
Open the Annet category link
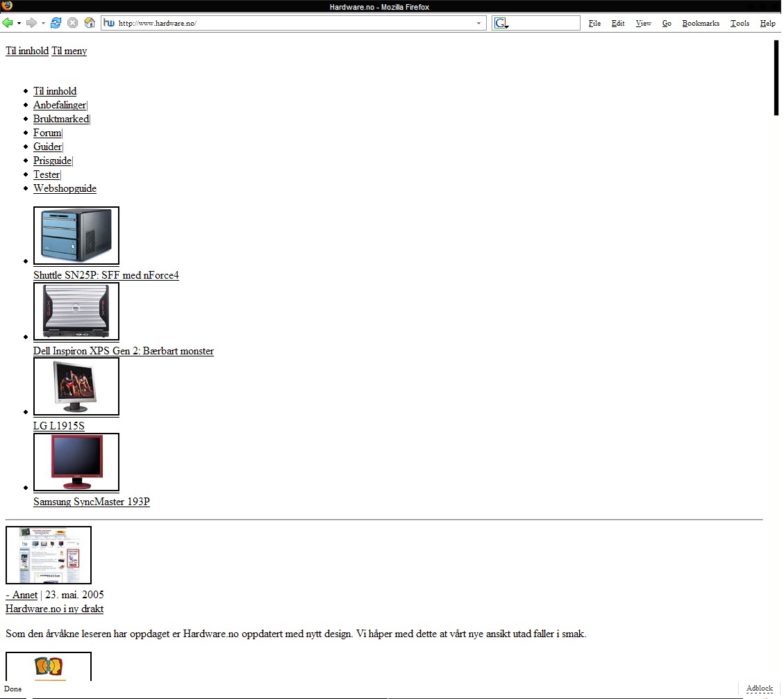22,595
